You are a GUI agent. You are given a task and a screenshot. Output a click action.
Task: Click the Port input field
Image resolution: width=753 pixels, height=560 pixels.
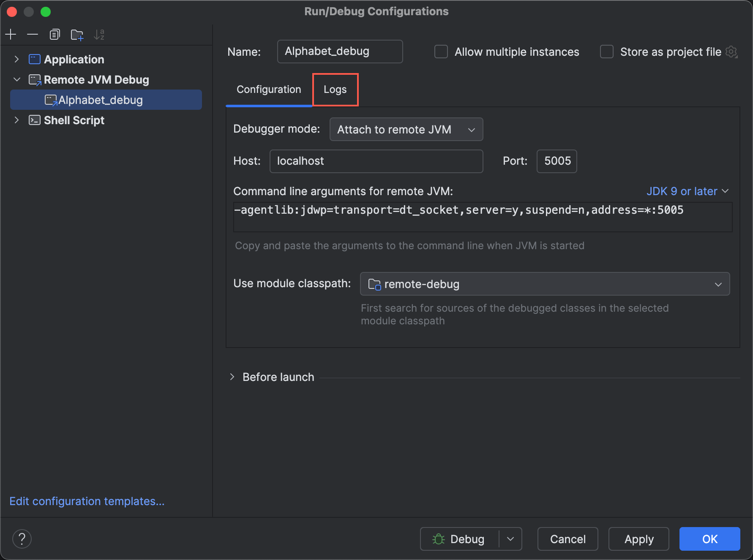click(557, 161)
